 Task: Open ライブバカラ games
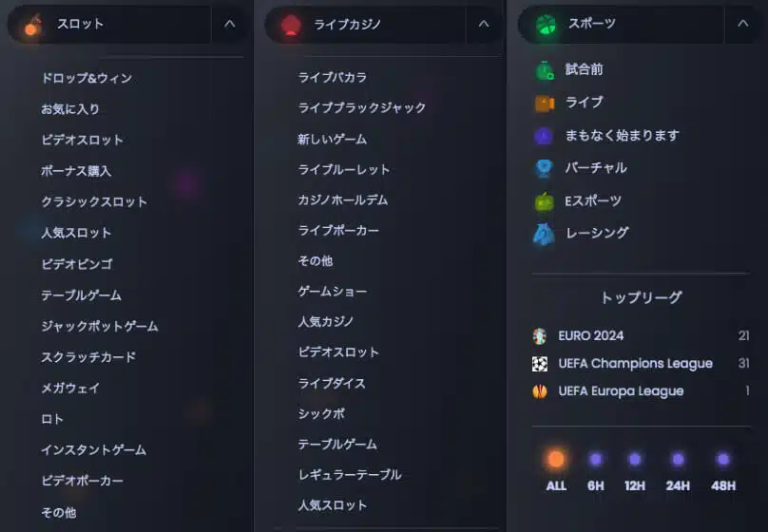(333, 77)
